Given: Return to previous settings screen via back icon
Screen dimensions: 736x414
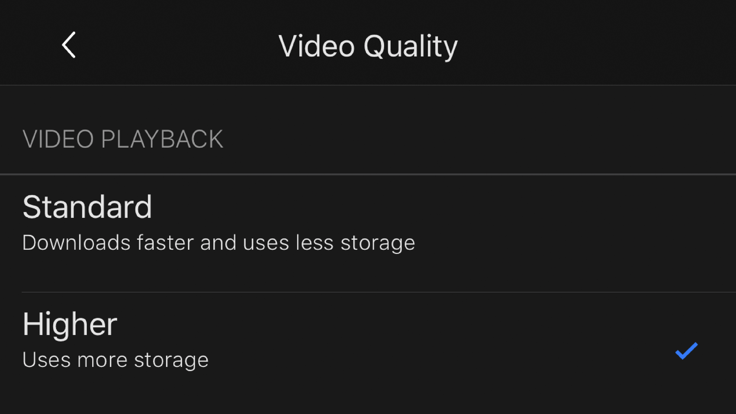Looking at the screenshot, I should point(69,45).
